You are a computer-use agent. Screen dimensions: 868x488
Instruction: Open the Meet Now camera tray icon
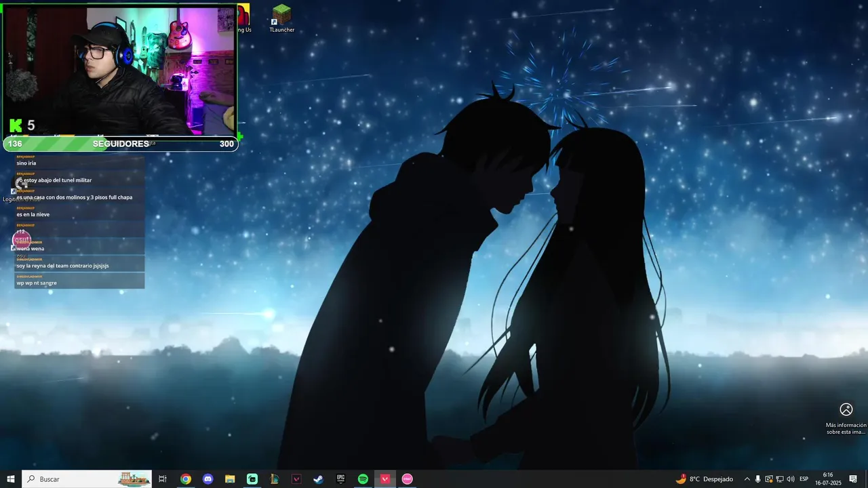click(769, 479)
